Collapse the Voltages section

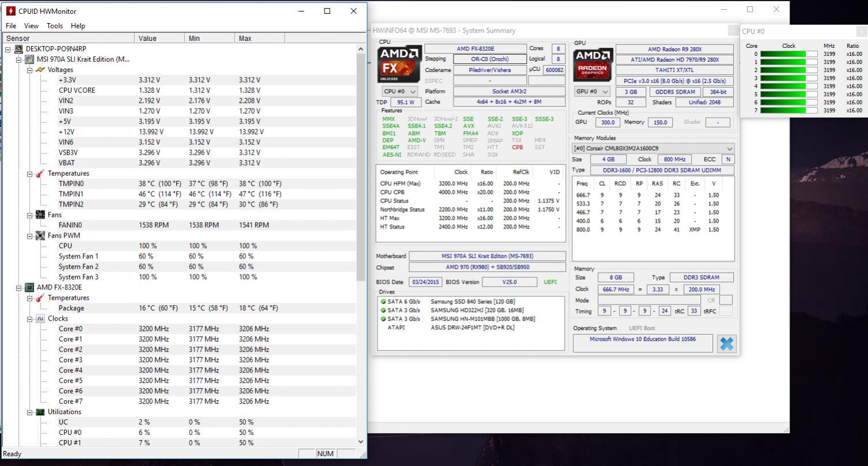[x=30, y=70]
